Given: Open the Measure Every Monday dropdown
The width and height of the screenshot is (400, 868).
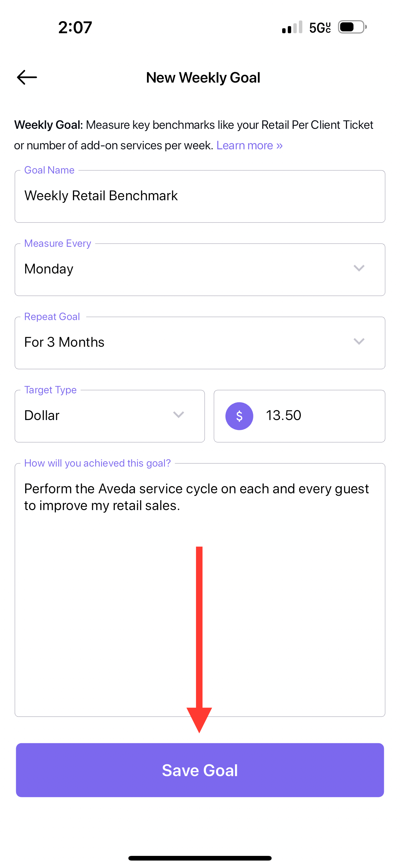Looking at the screenshot, I should pyautogui.click(x=200, y=269).
